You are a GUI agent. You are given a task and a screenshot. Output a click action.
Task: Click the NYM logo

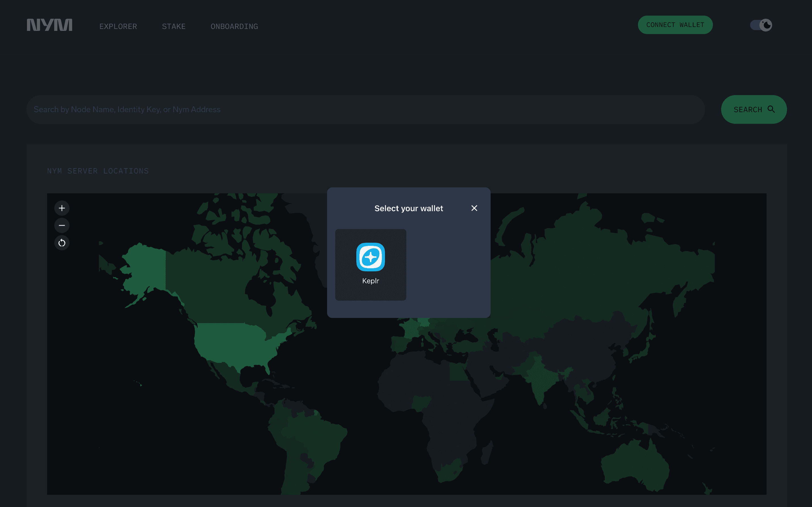[49, 25]
